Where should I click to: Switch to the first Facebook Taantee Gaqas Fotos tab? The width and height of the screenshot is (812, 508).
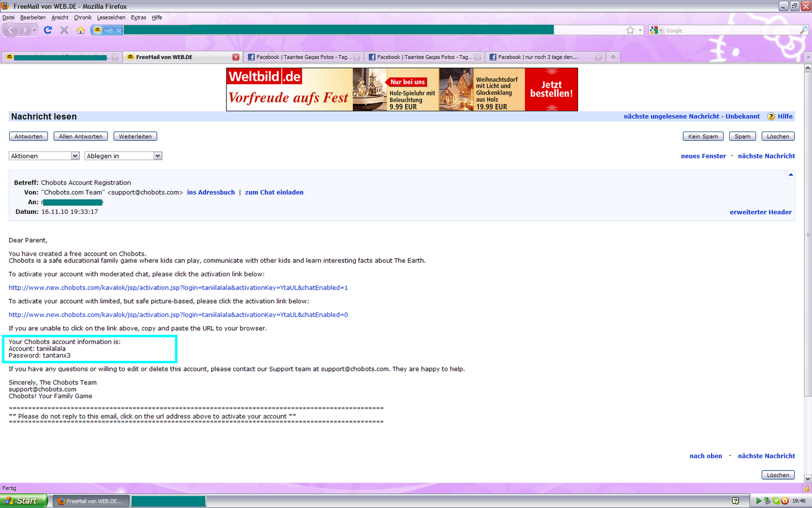tap(303, 57)
